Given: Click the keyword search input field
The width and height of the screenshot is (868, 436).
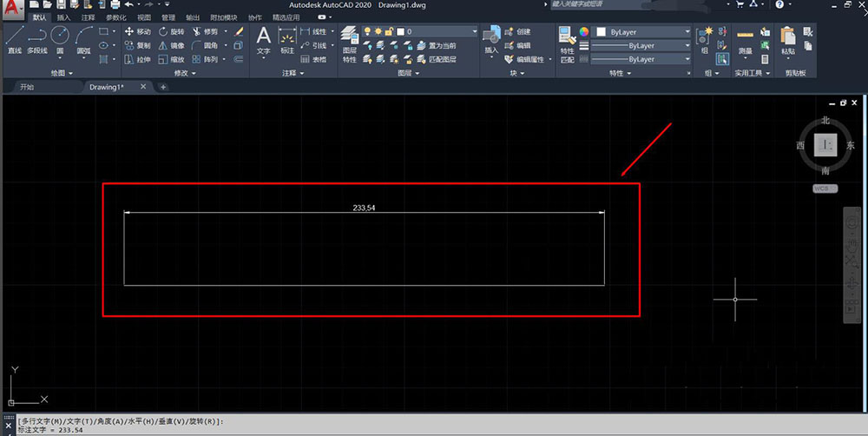Looking at the screenshot, I should tap(600, 4).
